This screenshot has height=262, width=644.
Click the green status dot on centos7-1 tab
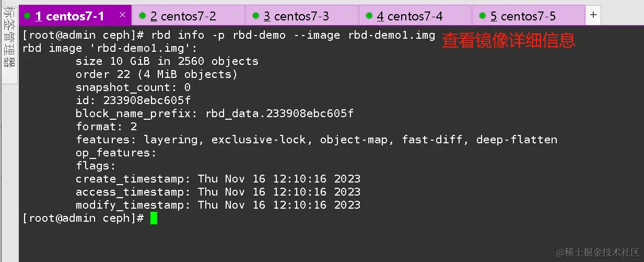[x=28, y=16]
